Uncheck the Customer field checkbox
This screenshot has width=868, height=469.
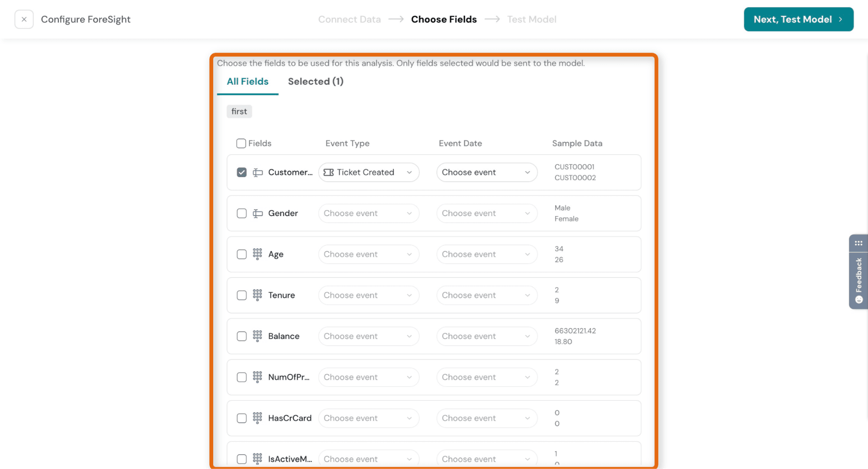[242, 172]
